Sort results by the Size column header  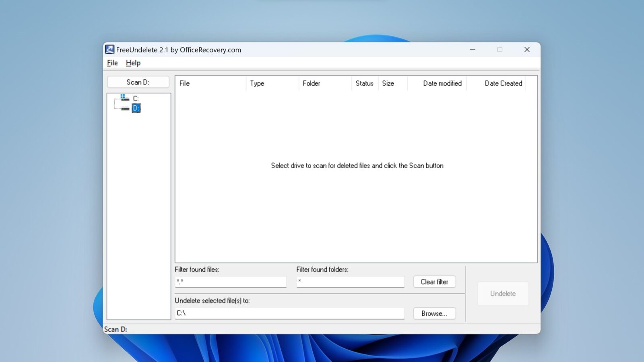tap(388, 83)
